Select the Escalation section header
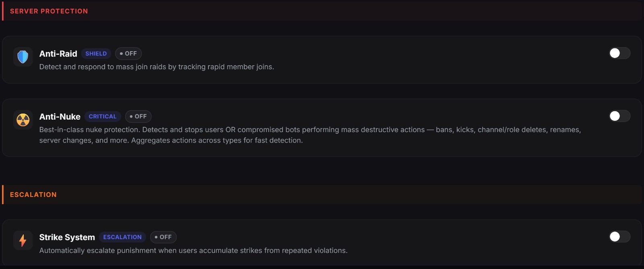 33,195
